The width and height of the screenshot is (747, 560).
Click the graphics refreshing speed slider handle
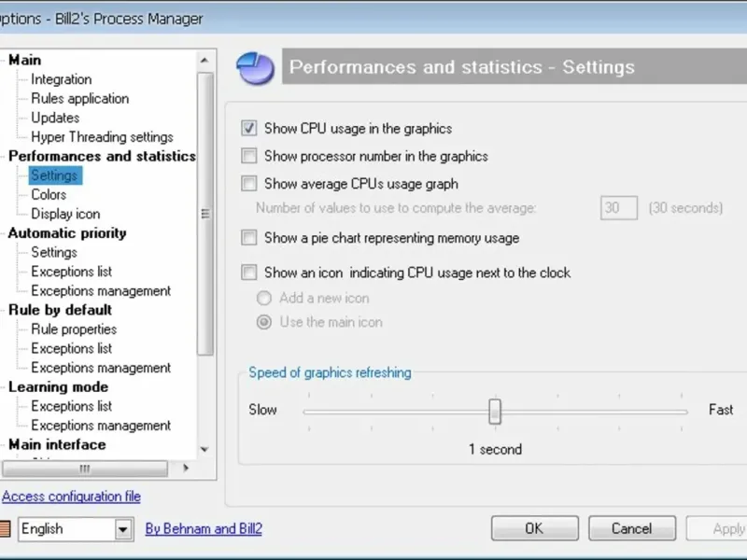click(x=495, y=411)
